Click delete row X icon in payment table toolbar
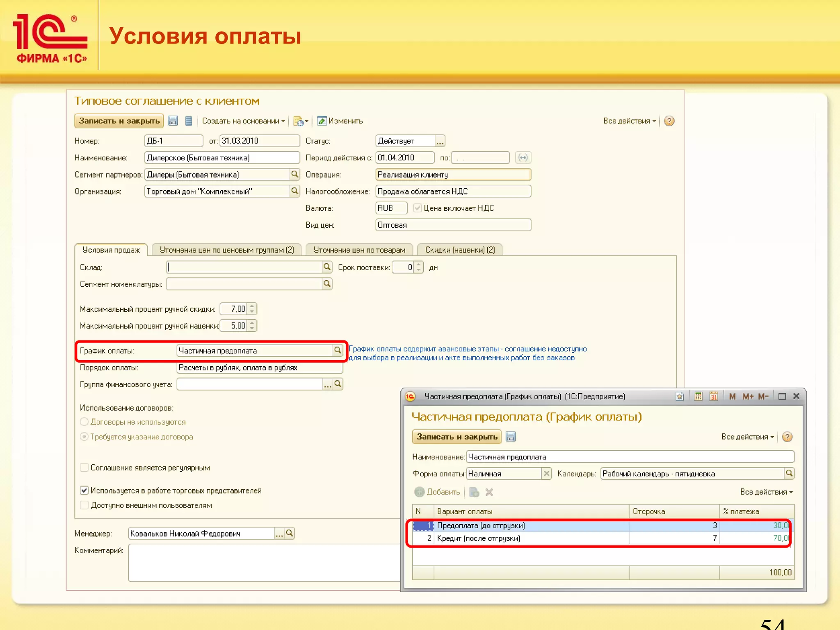 pyautogui.click(x=489, y=492)
